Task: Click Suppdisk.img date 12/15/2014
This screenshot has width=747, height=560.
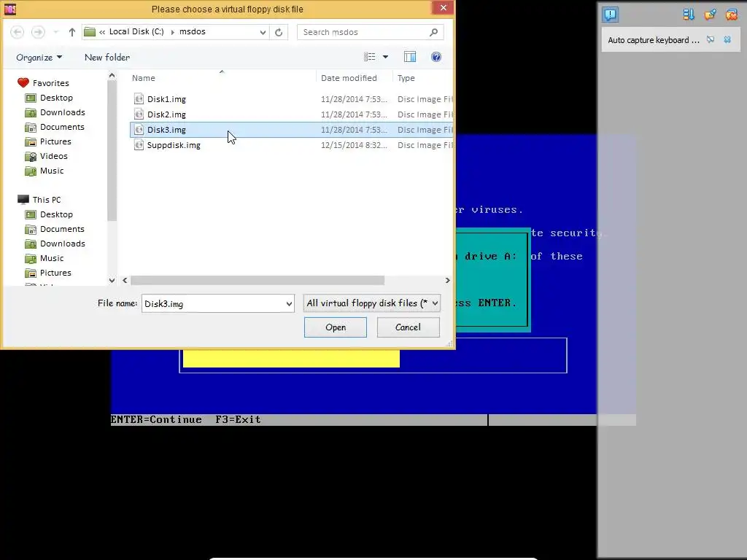Action: (354, 145)
